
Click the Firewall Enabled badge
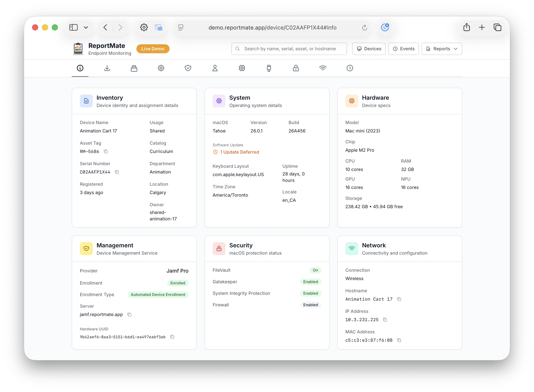[310, 305]
